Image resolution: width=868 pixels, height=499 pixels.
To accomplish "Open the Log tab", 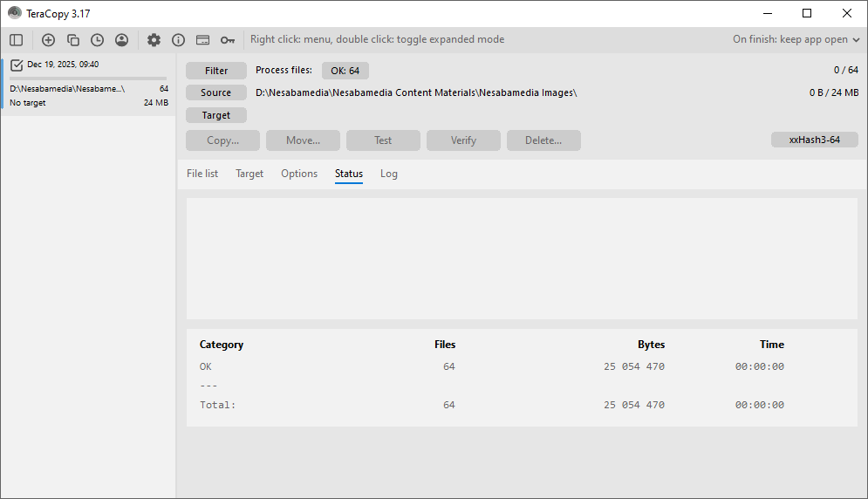I will [389, 174].
